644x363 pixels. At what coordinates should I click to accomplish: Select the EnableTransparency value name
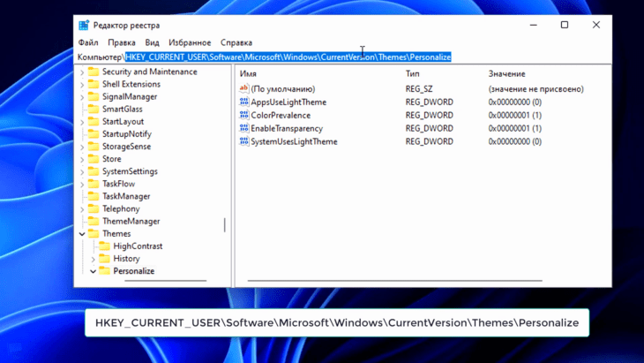click(287, 128)
